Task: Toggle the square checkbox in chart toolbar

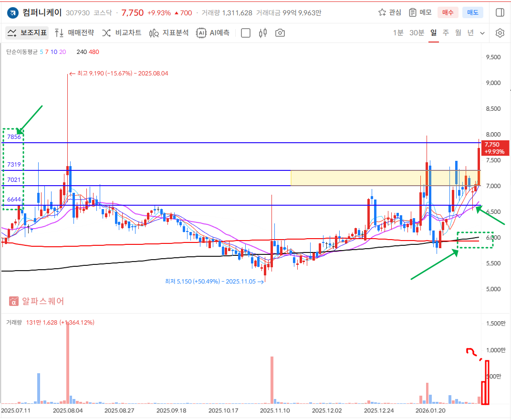Action: pyautogui.click(x=246, y=33)
